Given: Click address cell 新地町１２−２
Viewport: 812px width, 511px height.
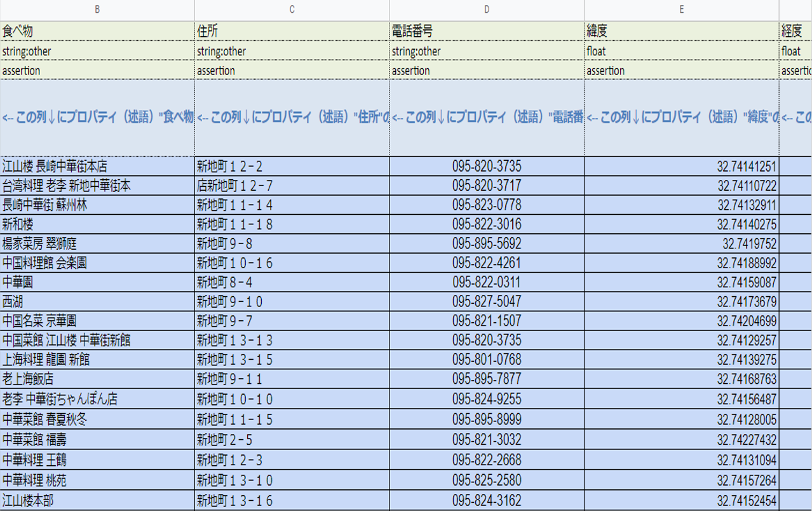Looking at the screenshot, I should 292,167.
